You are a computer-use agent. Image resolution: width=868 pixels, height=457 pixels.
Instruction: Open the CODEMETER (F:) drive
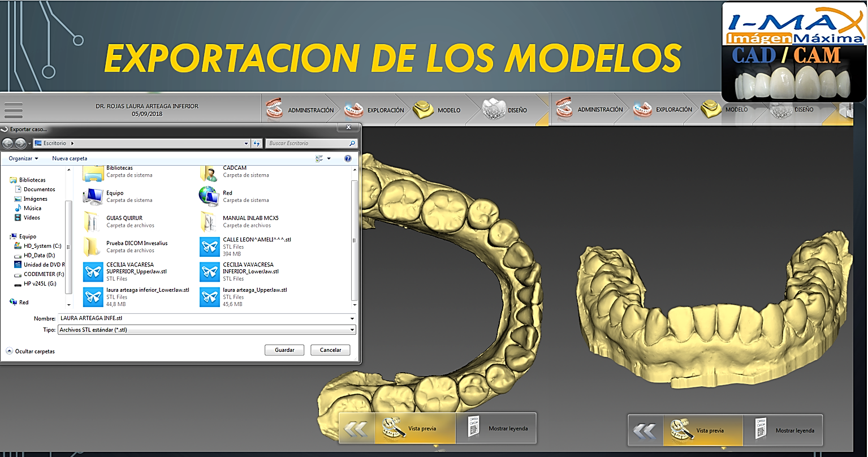[40, 274]
